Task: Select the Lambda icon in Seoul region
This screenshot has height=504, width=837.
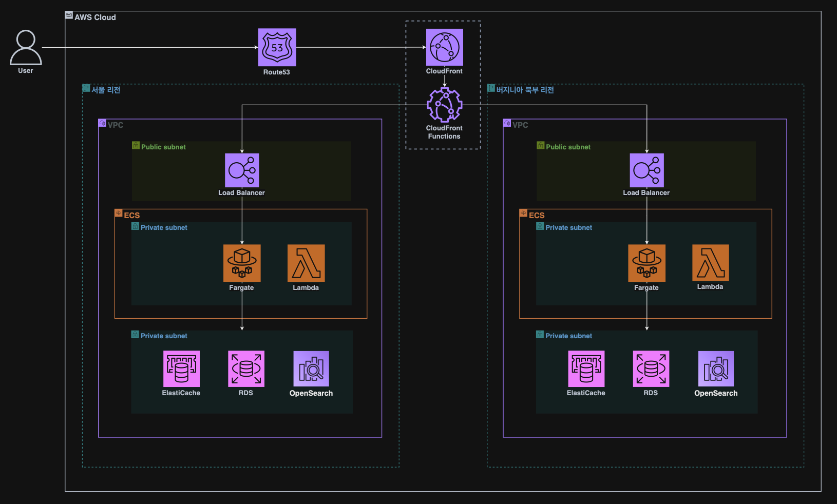Action: pos(306,263)
